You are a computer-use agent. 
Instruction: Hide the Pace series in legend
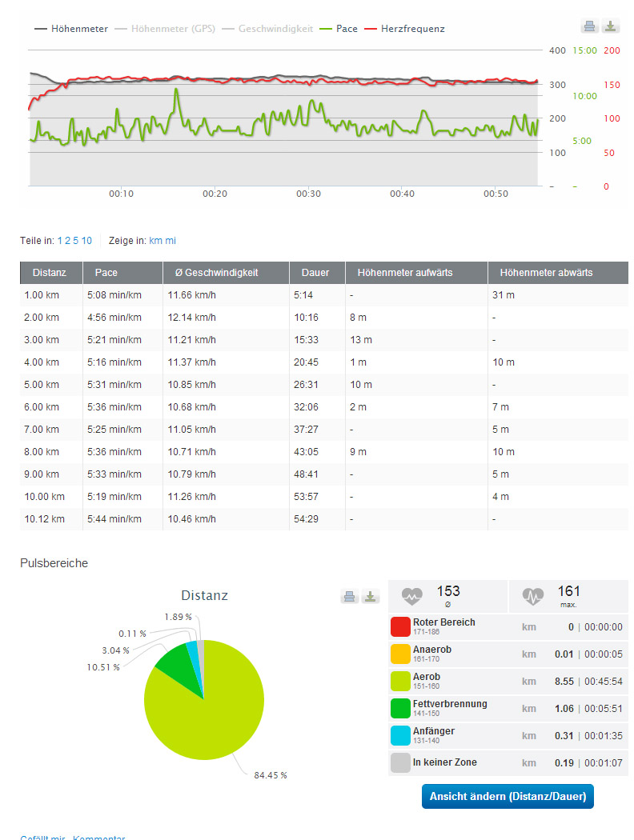click(339, 29)
